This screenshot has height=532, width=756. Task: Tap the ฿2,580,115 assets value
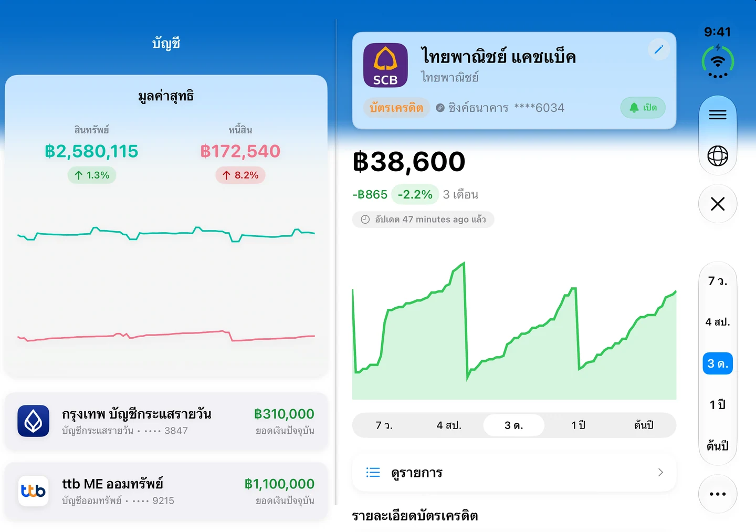91,152
